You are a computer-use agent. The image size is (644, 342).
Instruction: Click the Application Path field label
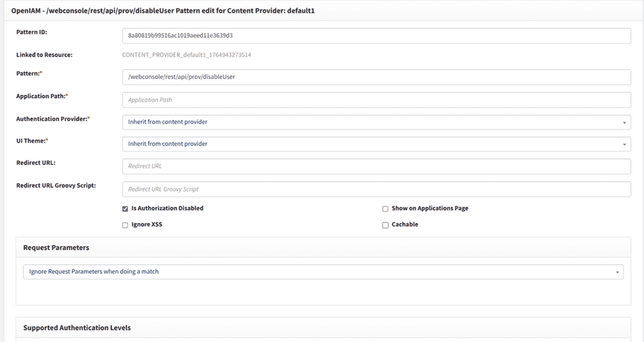click(x=41, y=96)
